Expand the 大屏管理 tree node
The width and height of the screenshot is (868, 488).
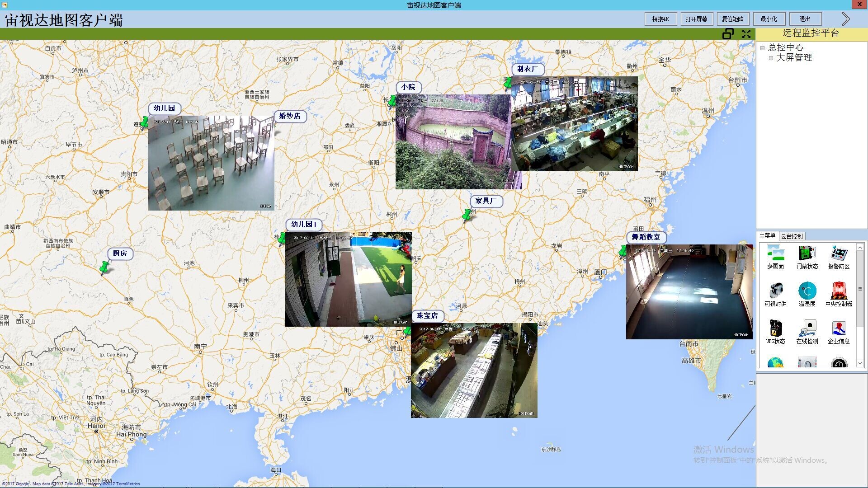(771, 58)
